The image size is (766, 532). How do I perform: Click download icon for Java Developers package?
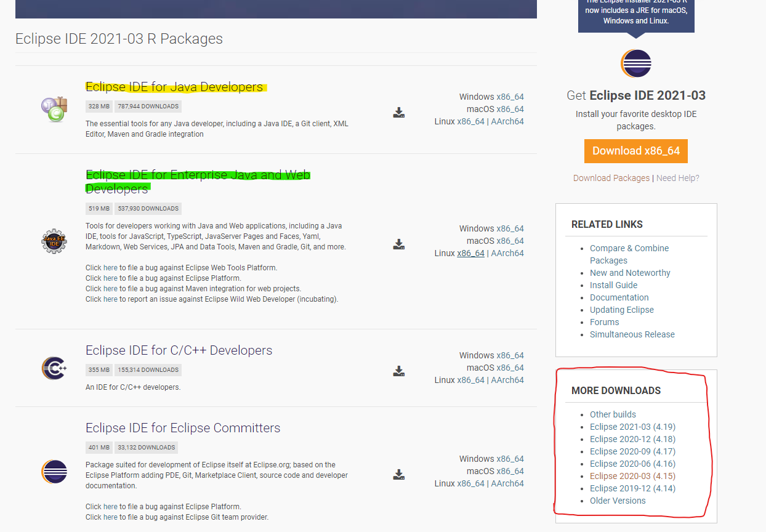coord(399,112)
